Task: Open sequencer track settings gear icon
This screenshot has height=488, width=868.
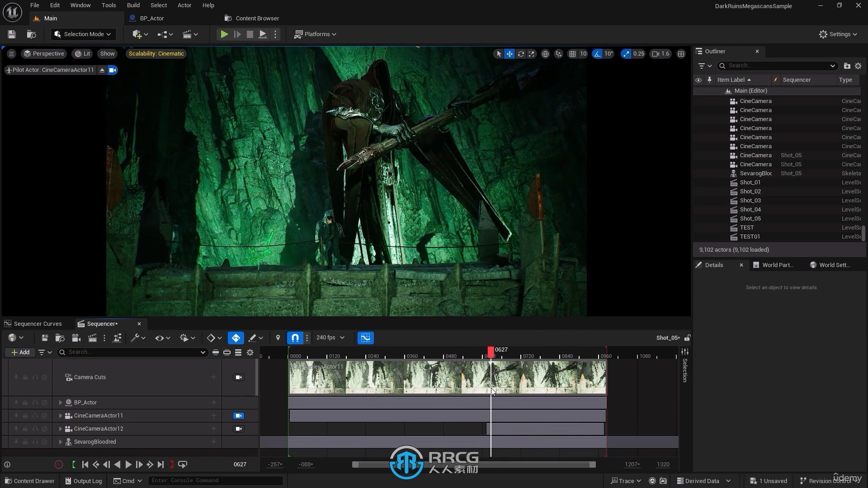Action: point(250,352)
